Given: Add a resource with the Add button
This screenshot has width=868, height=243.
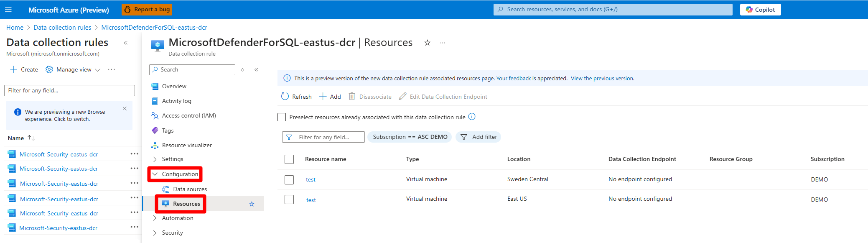Looking at the screenshot, I should point(330,97).
